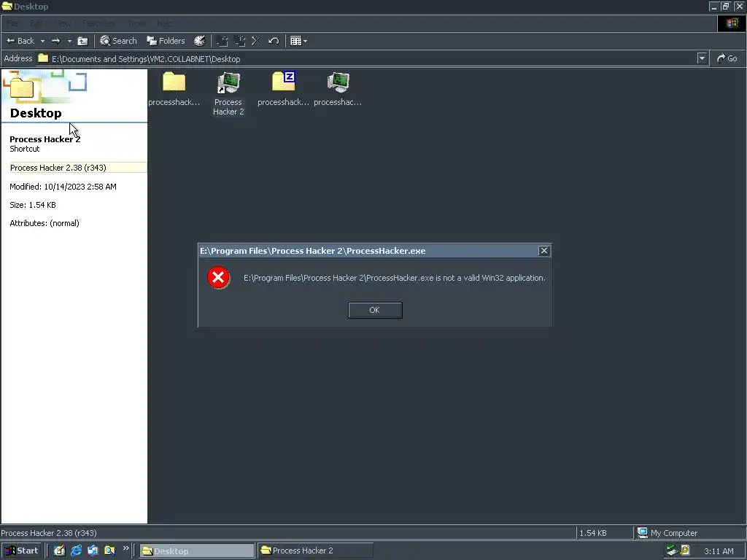
Task: Open the Back history dropdown arrow
Action: point(42,41)
